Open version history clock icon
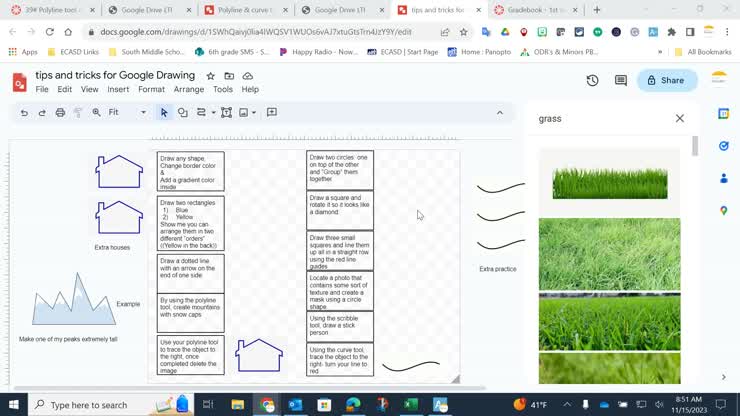The height and width of the screenshot is (416, 740). pyautogui.click(x=592, y=80)
